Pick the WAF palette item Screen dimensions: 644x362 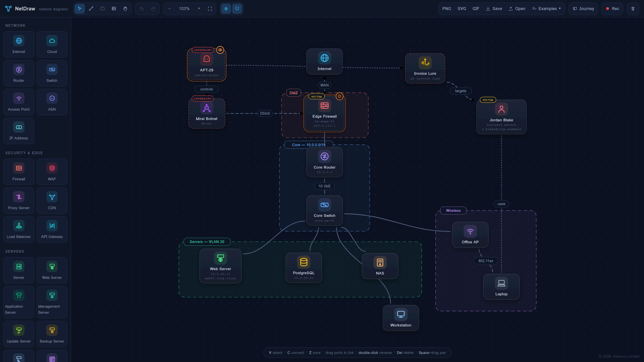click(52, 172)
